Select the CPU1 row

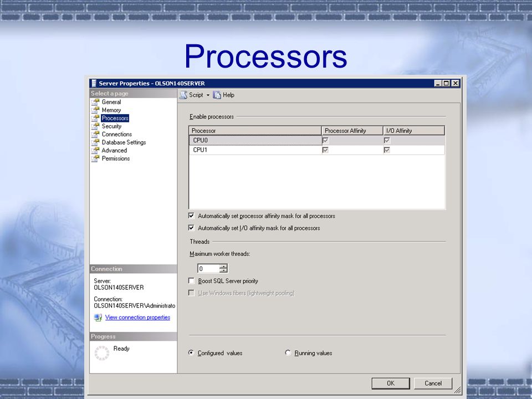[x=316, y=150]
